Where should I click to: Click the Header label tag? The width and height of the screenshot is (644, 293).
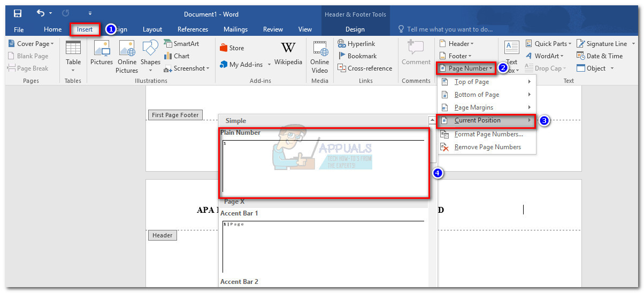pos(162,235)
